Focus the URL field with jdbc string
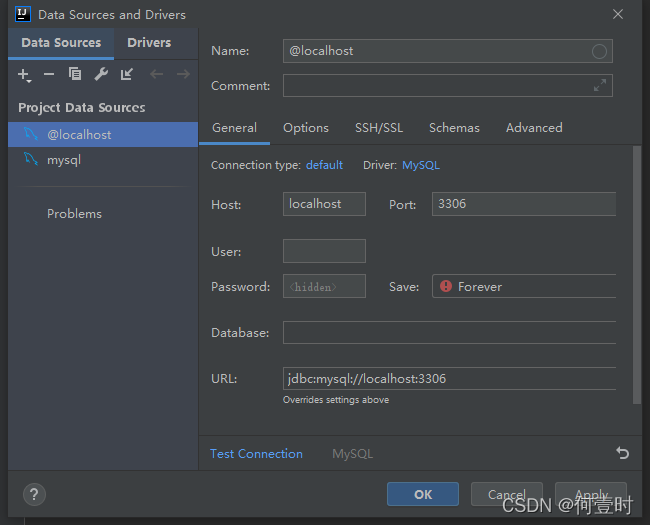This screenshot has width=650, height=525. point(449,379)
